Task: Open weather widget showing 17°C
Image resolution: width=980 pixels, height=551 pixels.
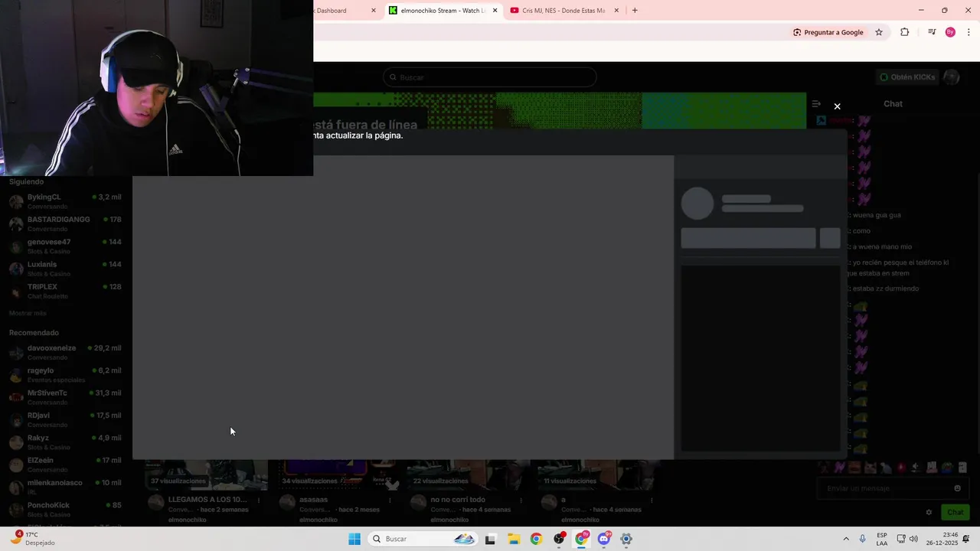Action: pos(33,539)
